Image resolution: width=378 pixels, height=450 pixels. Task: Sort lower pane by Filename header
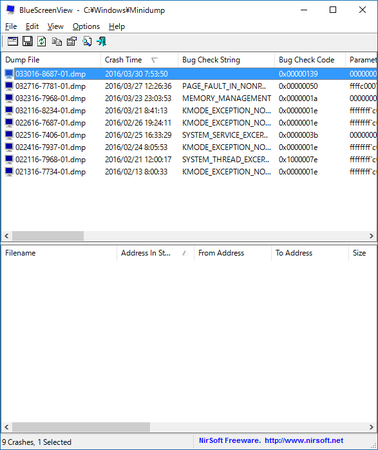[x=59, y=253]
